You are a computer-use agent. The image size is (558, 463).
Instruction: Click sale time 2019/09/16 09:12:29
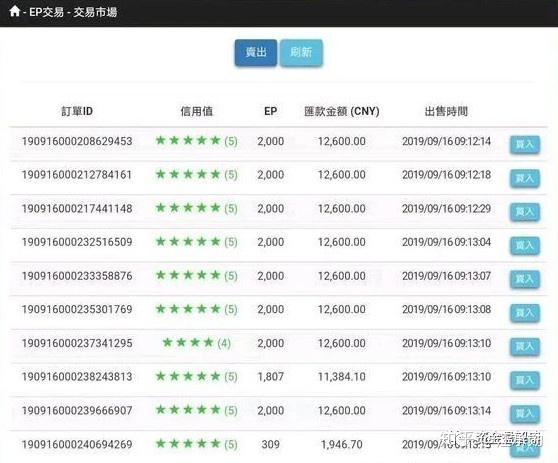(x=446, y=209)
